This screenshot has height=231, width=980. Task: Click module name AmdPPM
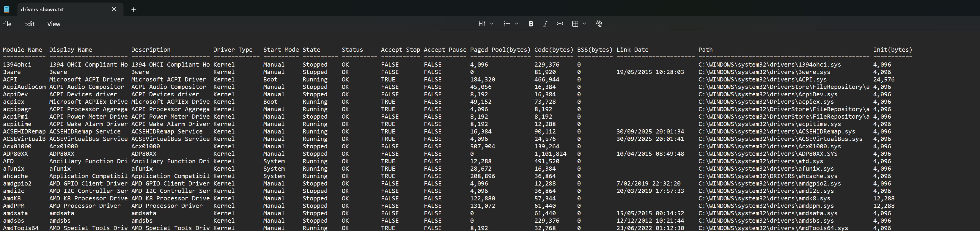(x=14, y=206)
